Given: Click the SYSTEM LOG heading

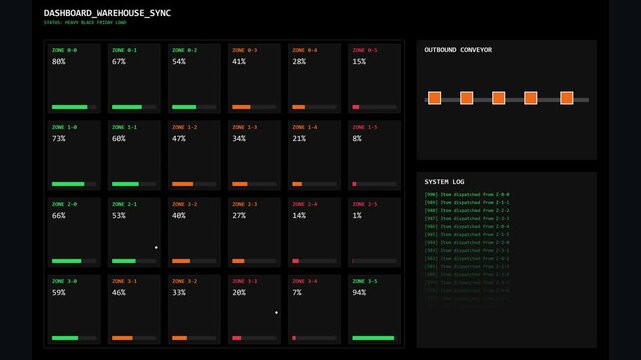Looking at the screenshot, I should tap(444, 182).
